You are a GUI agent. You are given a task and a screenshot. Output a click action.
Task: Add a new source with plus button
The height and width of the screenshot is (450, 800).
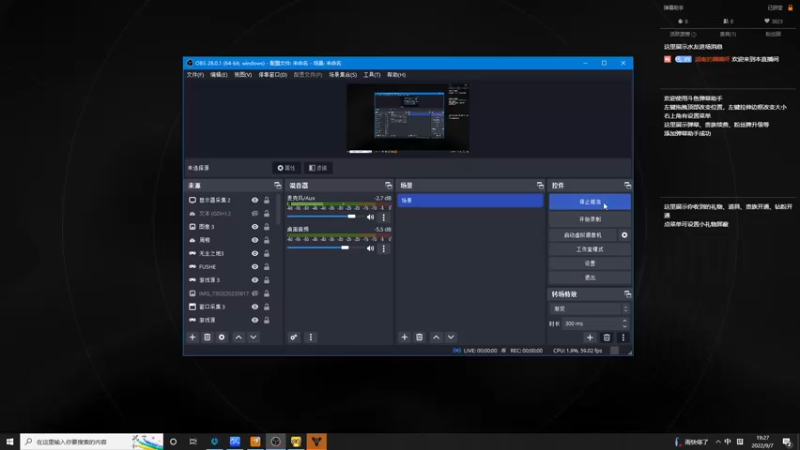tap(192, 337)
